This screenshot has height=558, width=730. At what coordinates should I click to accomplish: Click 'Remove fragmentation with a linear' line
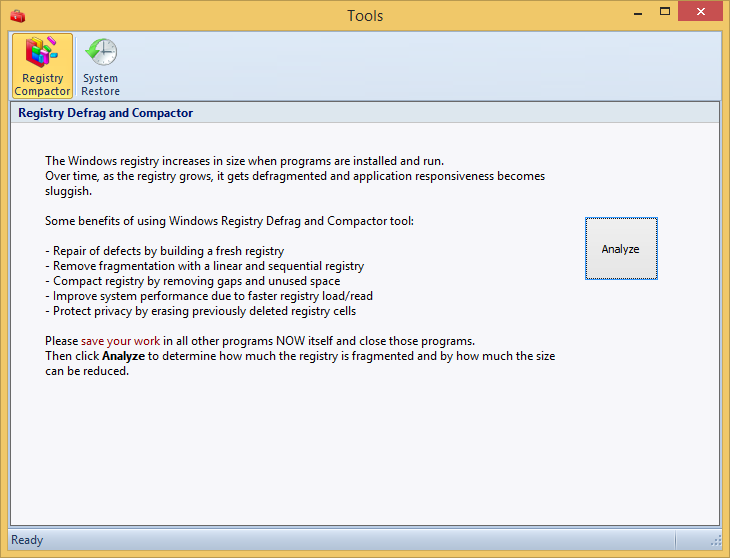click(x=205, y=266)
